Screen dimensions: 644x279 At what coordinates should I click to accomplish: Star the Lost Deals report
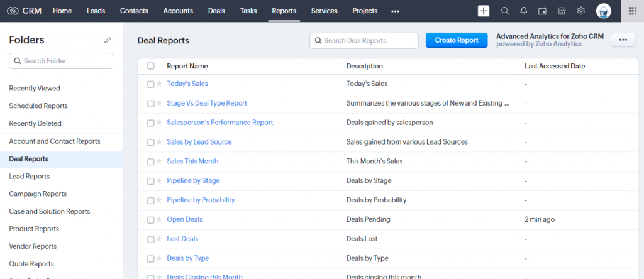[x=159, y=239]
